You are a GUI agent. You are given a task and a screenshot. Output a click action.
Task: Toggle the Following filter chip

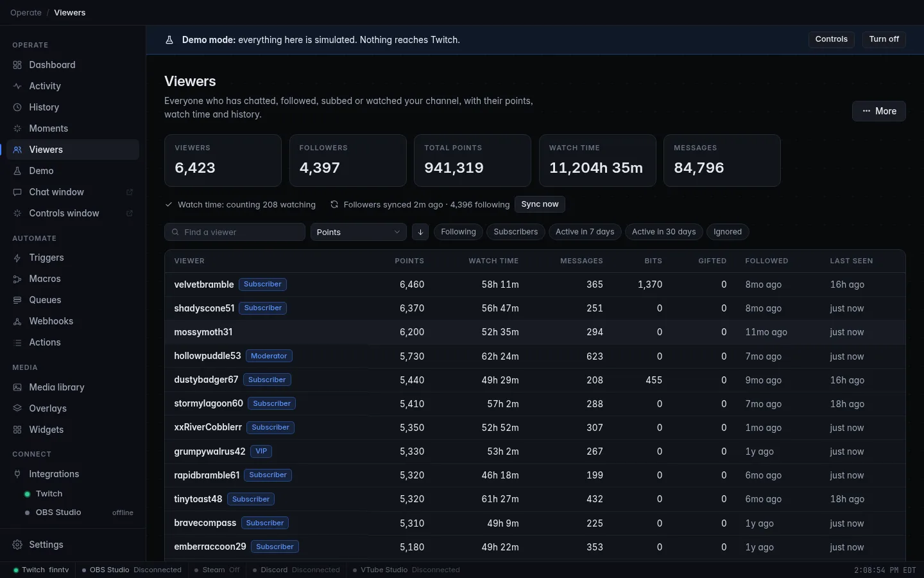(458, 232)
